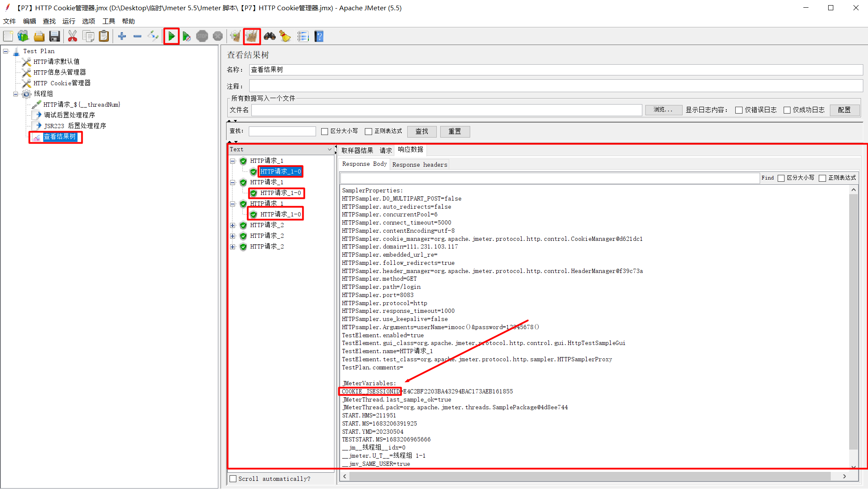Viewport: 868px width, 489px height.
Task: Toggle 正则表达式 checkbox beside 查找 field
Action: click(x=368, y=132)
